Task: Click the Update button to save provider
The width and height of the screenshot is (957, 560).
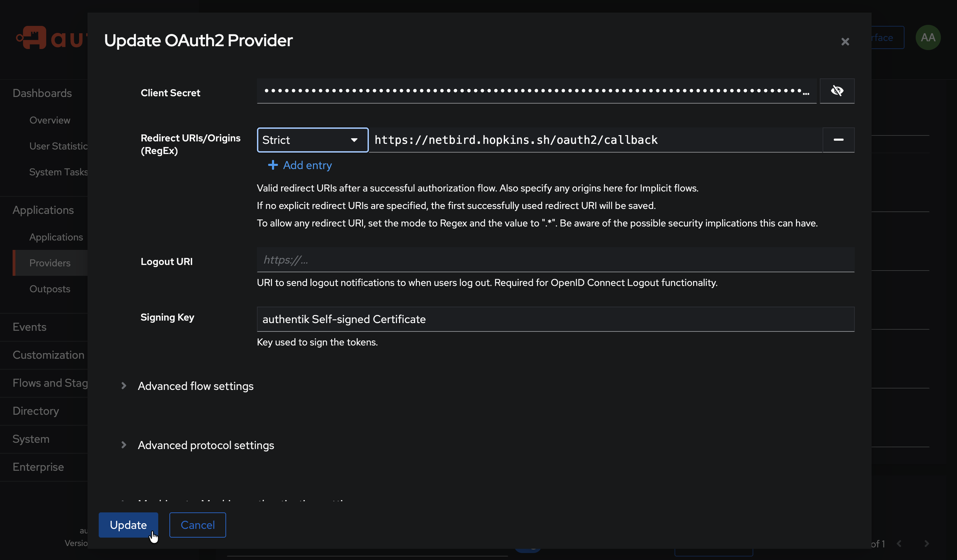Action: click(x=128, y=525)
